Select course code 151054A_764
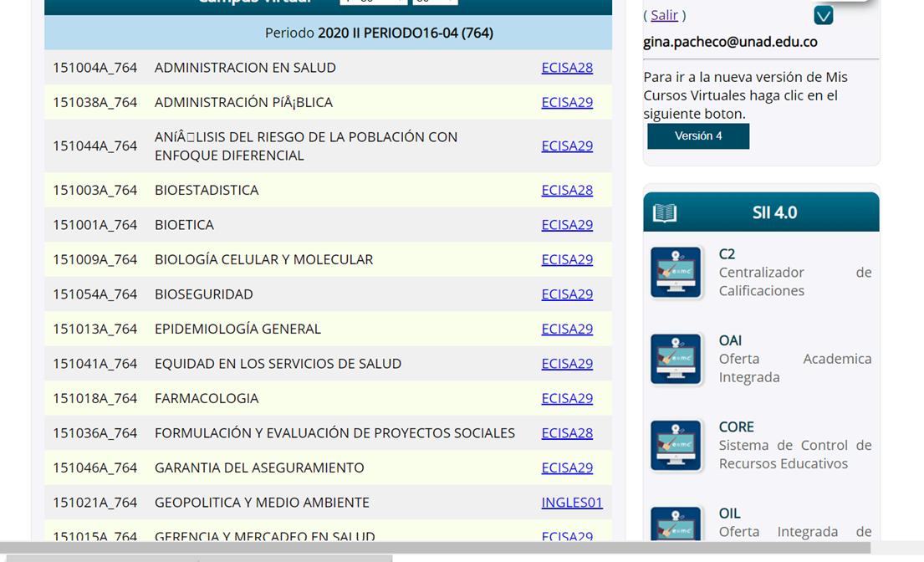The width and height of the screenshot is (924, 562). (94, 294)
